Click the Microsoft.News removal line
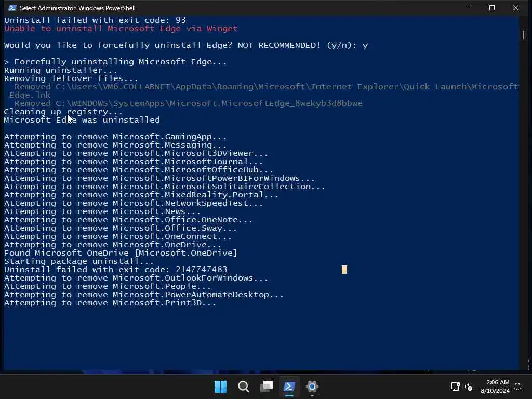Viewport: 532px width, 399px height. [x=102, y=211]
